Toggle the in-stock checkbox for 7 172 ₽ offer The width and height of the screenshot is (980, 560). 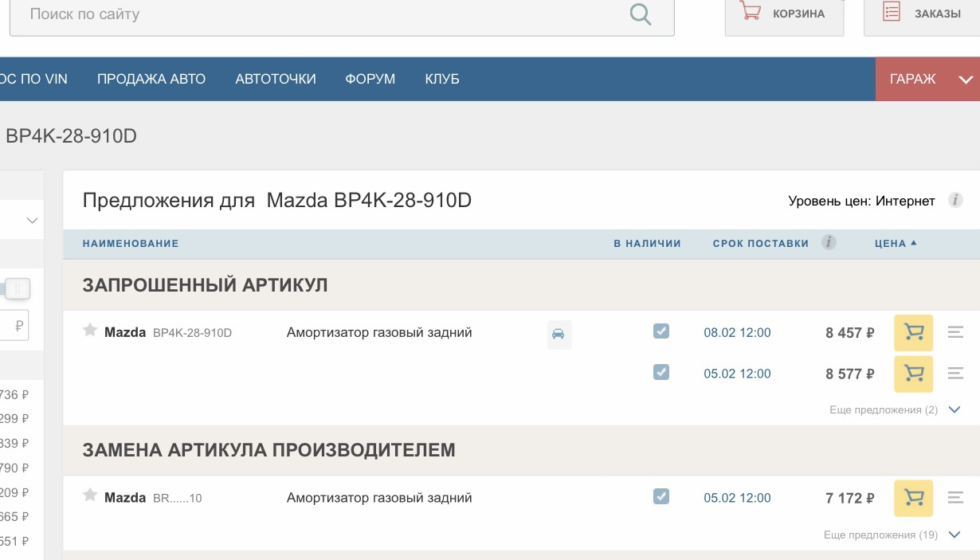661,497
